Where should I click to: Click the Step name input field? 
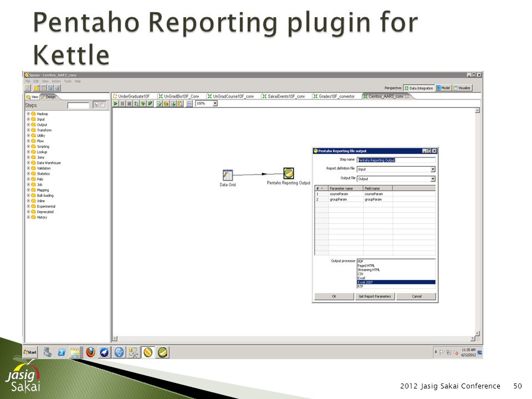(396, 160)
